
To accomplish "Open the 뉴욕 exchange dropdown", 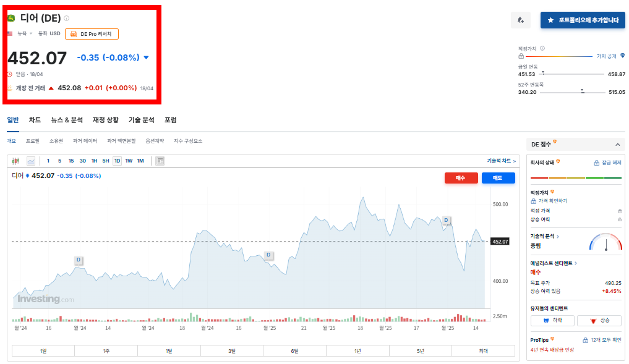I will (x=25, y=33).
